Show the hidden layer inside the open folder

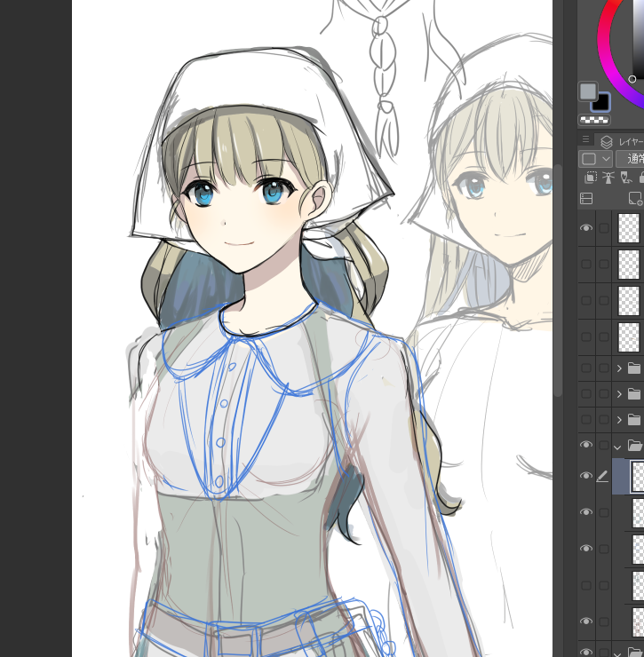coord(586,585)
